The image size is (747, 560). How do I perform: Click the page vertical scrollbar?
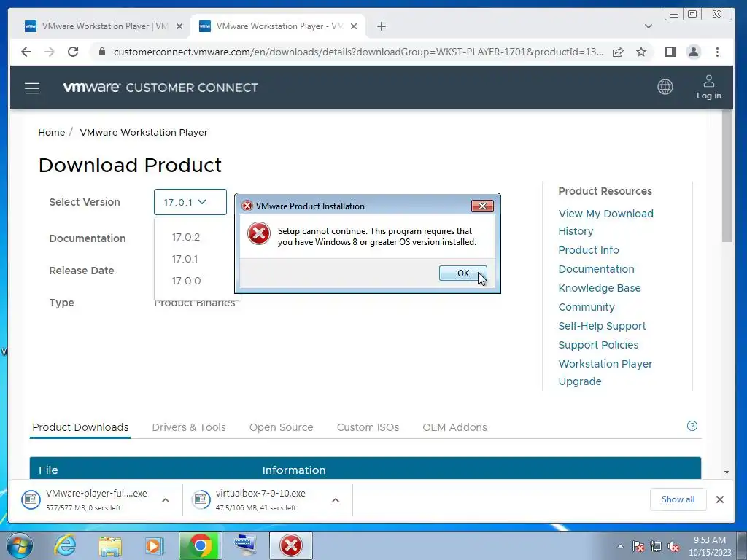point(727,176)
